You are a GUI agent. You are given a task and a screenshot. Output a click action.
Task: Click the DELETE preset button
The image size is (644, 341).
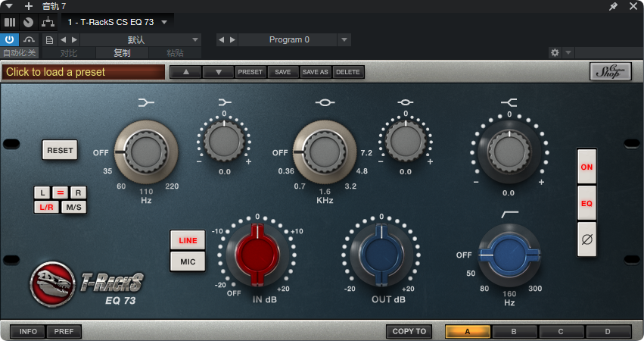tap(348, 72)
